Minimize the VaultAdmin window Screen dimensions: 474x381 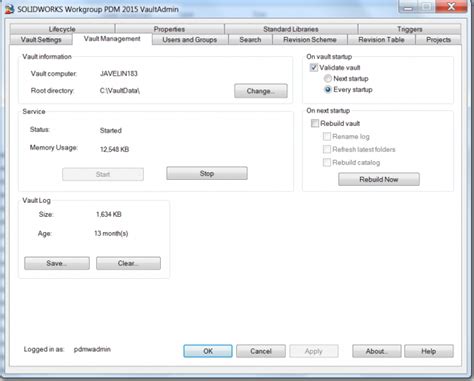pyautogui.click(x=408, y=6)
